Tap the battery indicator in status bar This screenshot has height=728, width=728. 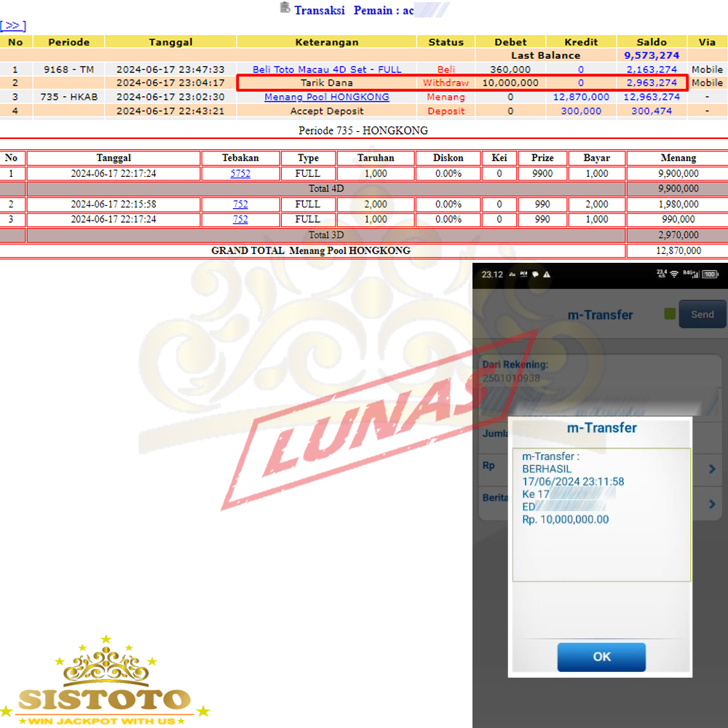coord(711,274)
